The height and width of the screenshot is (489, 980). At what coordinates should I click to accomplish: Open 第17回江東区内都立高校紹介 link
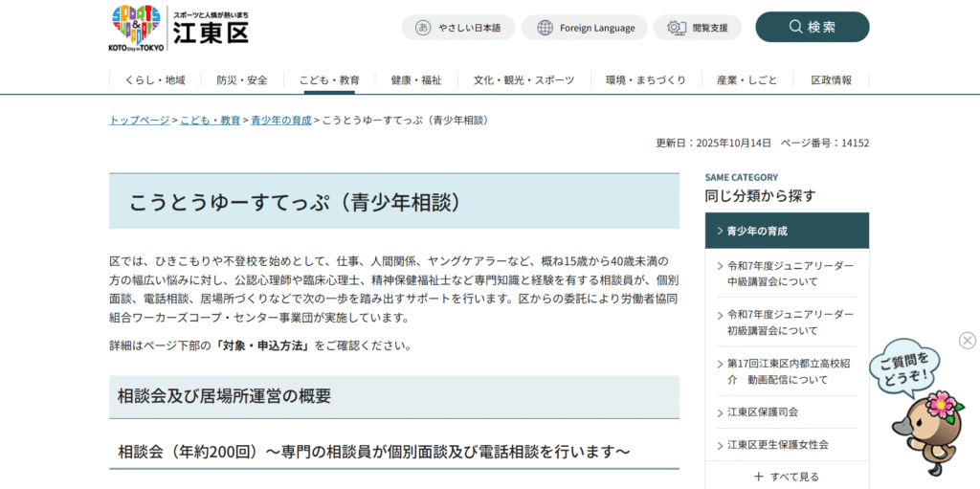click(x=788, y=371)
